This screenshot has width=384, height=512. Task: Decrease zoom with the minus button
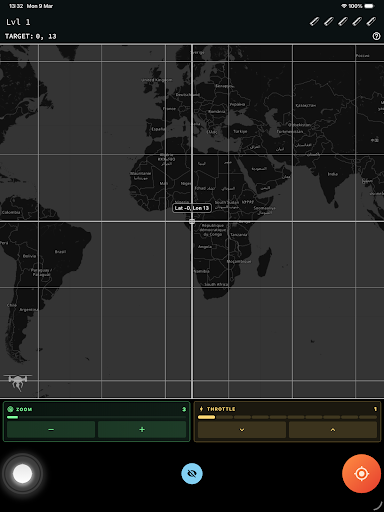(51, 429)
